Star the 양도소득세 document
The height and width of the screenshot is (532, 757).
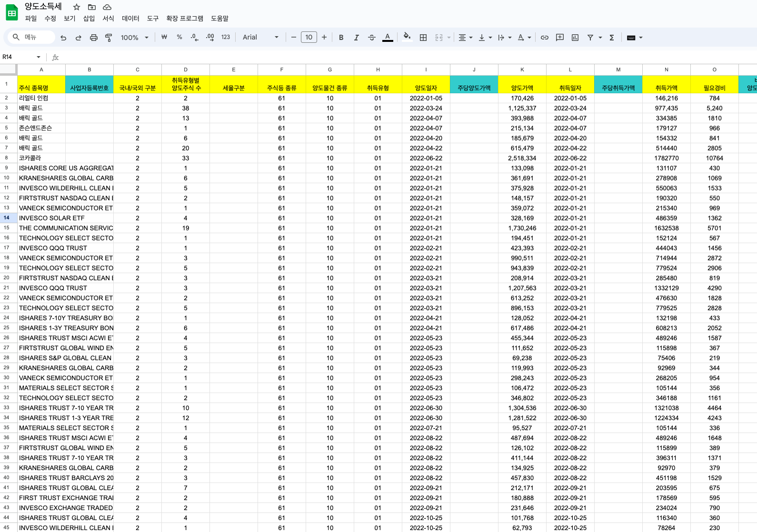pos(77,7)
